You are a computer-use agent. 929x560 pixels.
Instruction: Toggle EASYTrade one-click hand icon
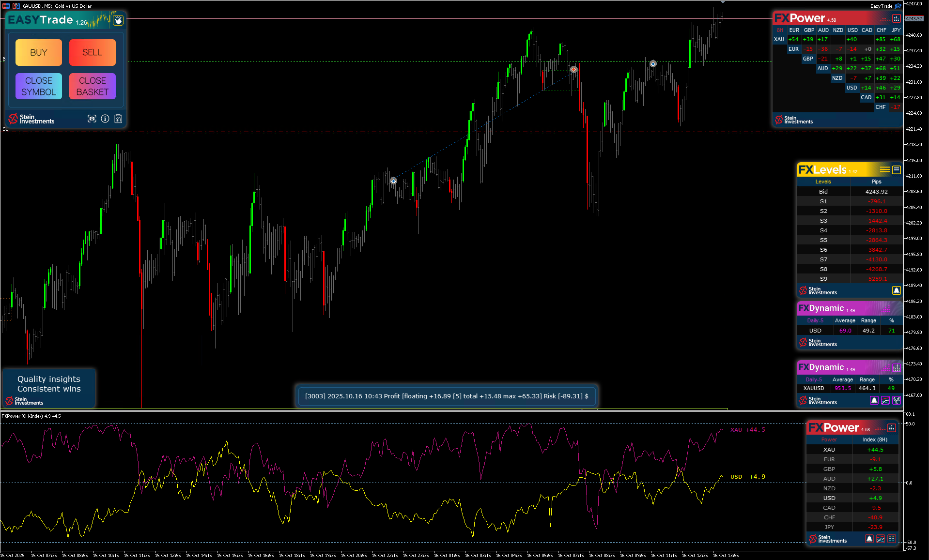[x=118, y=20]
